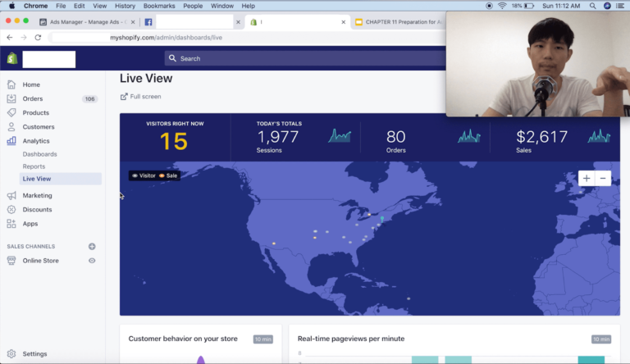Open the Marketing section
The height and width of the screenshot is (364, 630).
(x=38, y=196)
